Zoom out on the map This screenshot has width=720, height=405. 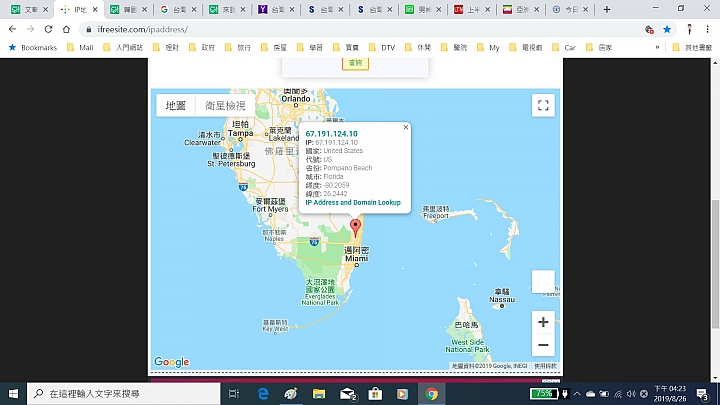pos(543,345)
